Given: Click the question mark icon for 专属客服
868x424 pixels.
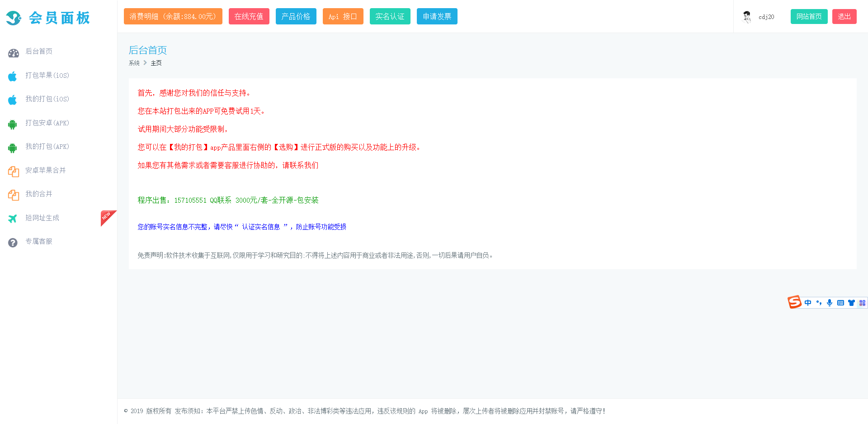Looking at the screenshot, I should (x=13, y=243).
